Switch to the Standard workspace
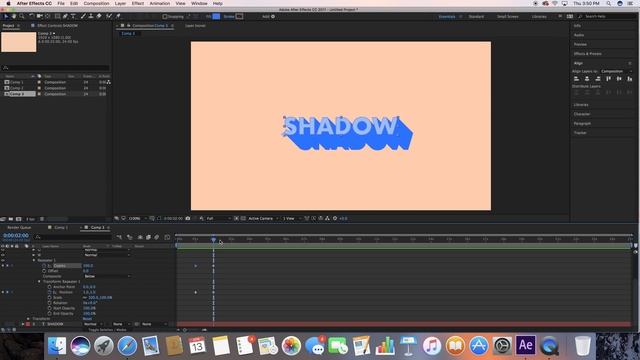 (476, 17)
